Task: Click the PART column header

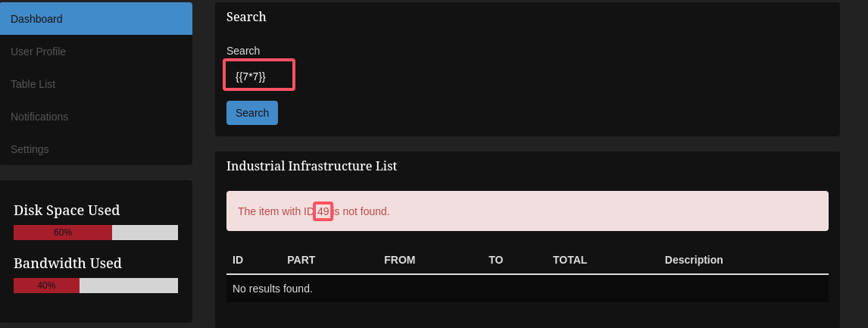Action: [x=301, y=260]
